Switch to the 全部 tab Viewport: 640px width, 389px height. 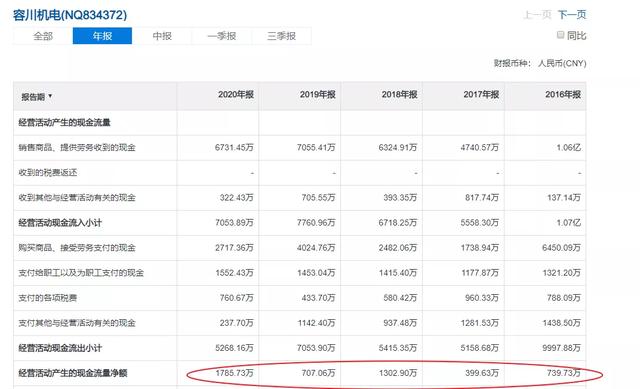(x=43, y=36)
